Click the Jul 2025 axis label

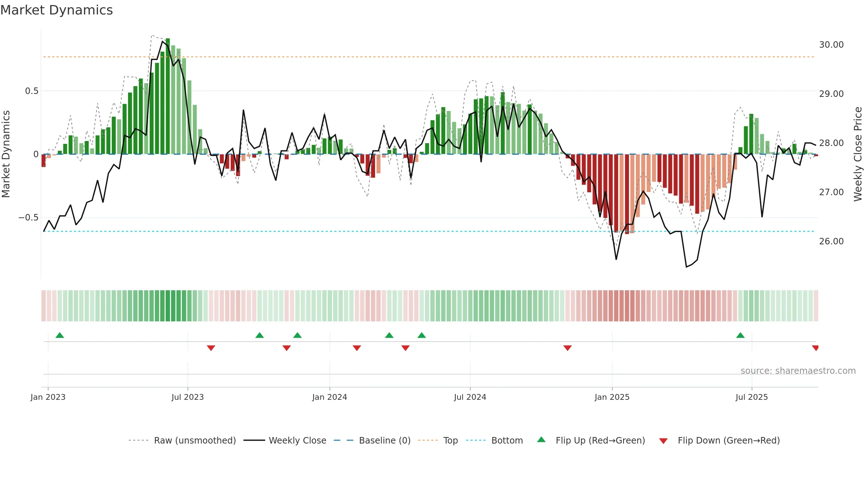752,397
